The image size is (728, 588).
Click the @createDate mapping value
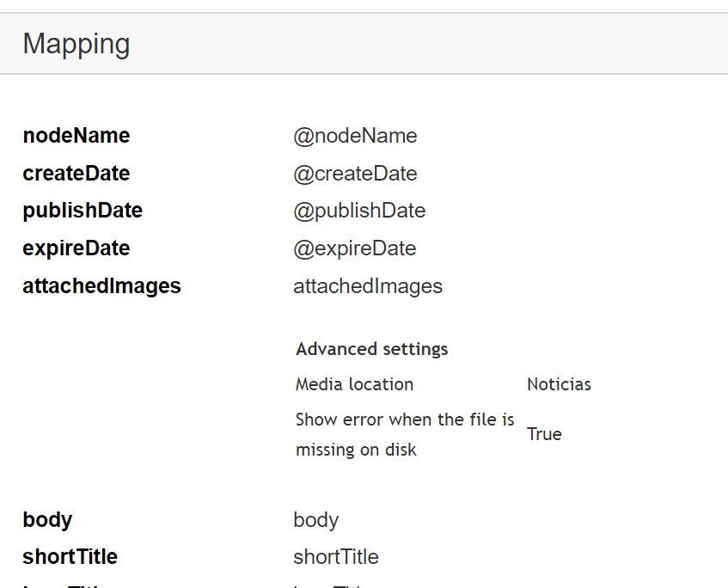coord(355,174)
